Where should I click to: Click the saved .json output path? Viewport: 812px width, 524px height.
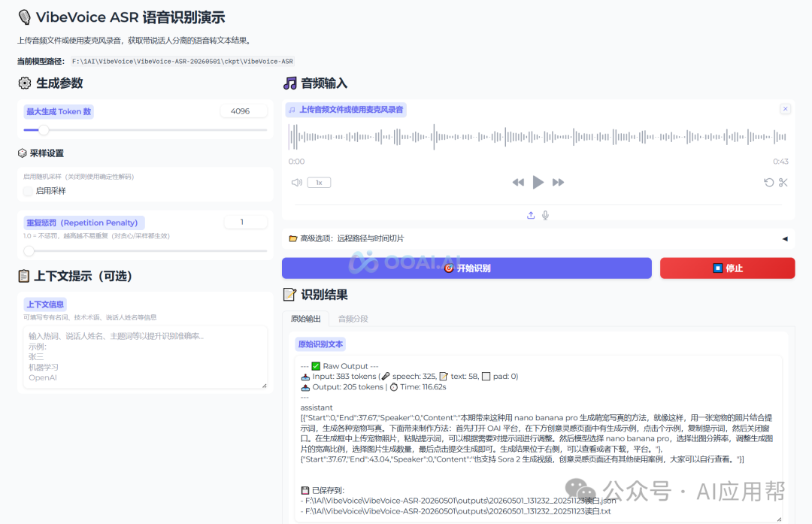458,501
